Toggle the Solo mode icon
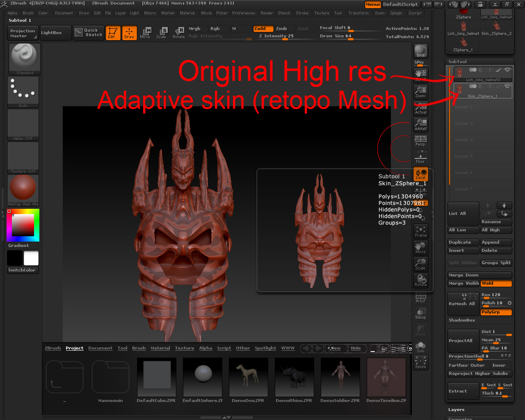 [x=420, y=346]
